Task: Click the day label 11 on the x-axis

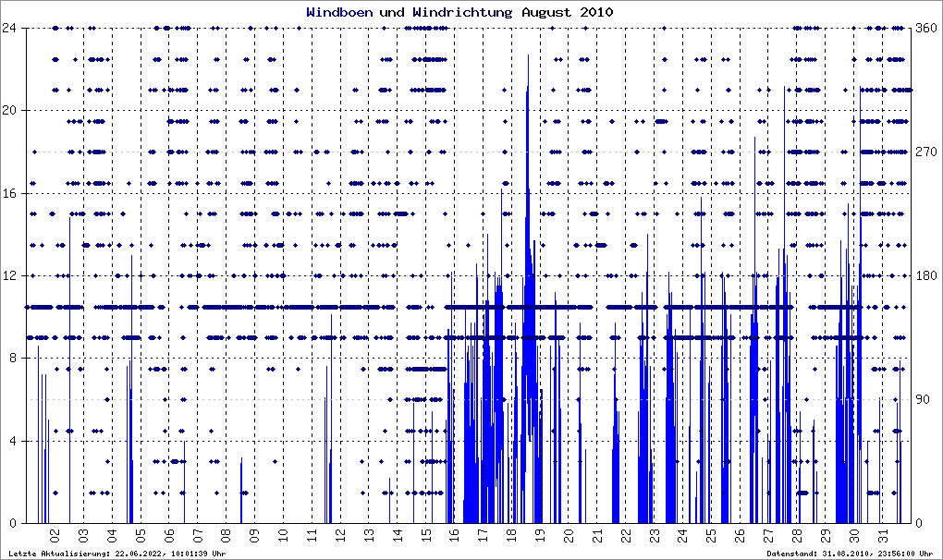Action: pos(312,535)
